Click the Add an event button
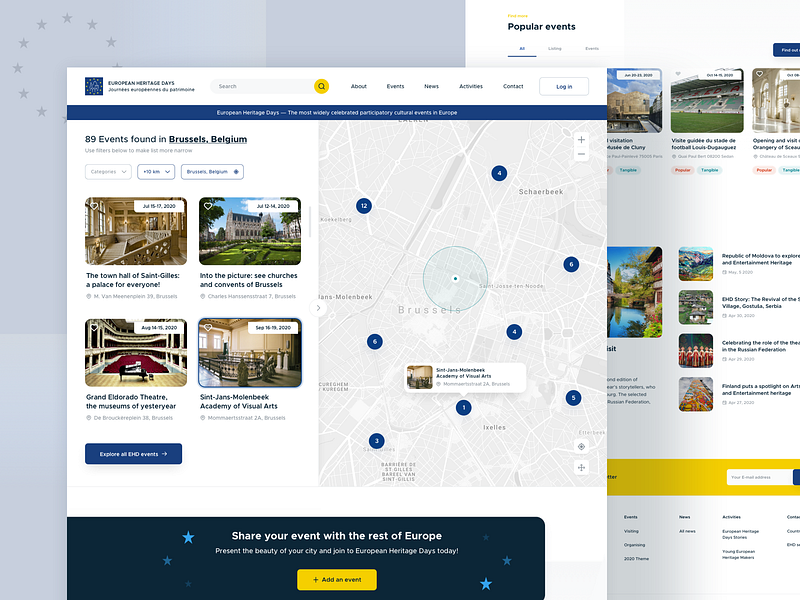Screen dimensions: 800x600 [337, 580]
